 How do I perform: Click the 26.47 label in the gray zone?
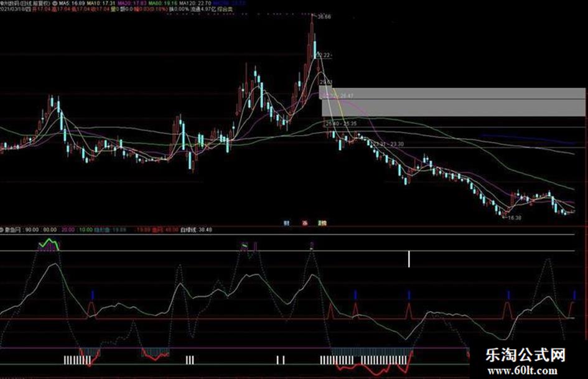click(x=346, y=96)
